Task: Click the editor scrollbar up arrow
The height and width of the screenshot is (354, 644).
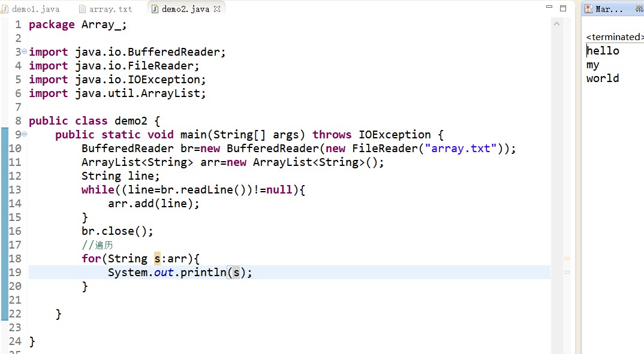Action: tap(557, 24)
